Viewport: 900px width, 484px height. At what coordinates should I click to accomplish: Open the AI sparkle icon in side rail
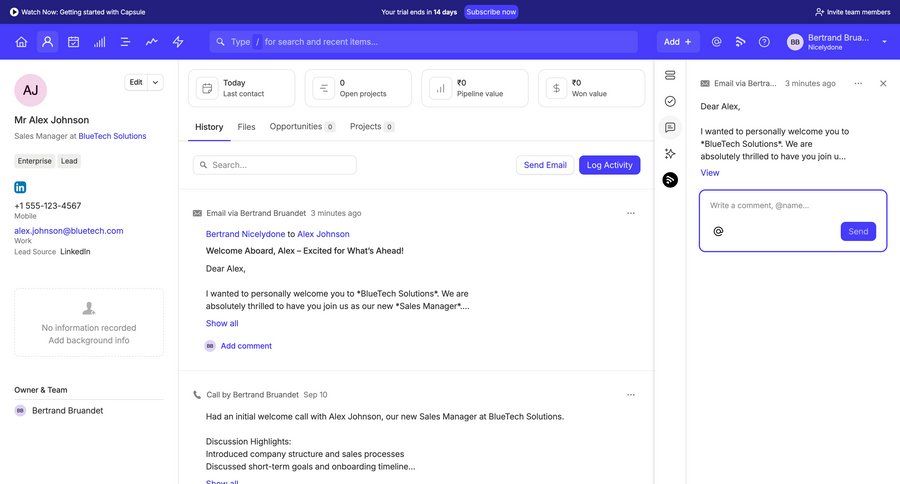[x=670, y=154]
